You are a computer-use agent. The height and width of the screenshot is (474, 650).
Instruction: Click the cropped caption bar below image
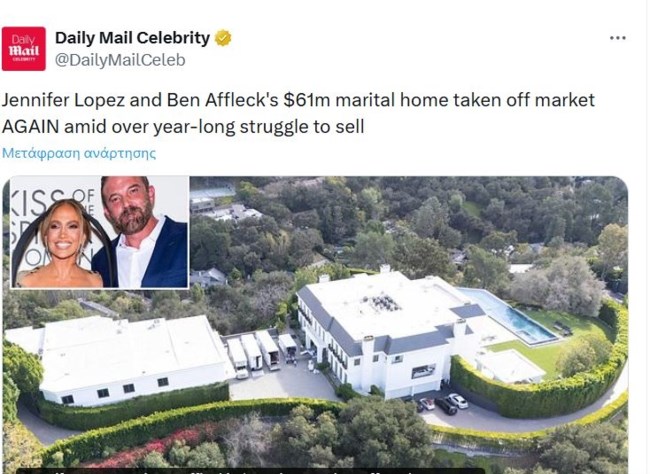(x=250, y=469)
